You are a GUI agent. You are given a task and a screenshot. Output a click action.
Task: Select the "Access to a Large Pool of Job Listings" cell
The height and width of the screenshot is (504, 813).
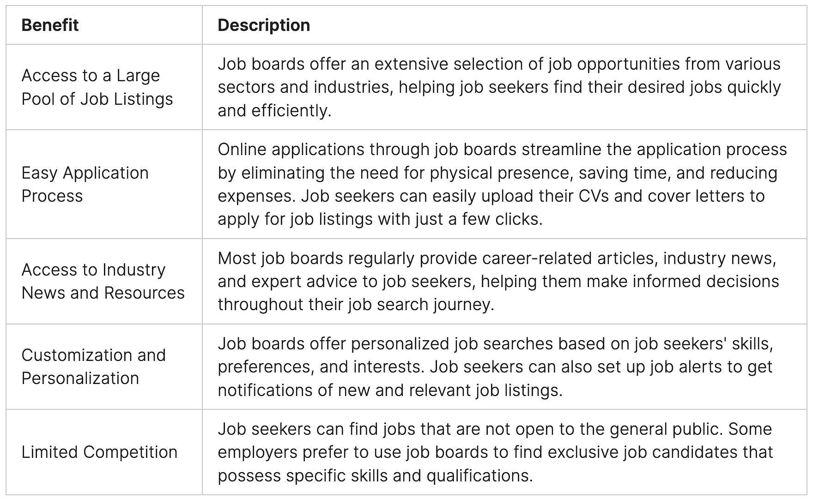tap(97, 87)
